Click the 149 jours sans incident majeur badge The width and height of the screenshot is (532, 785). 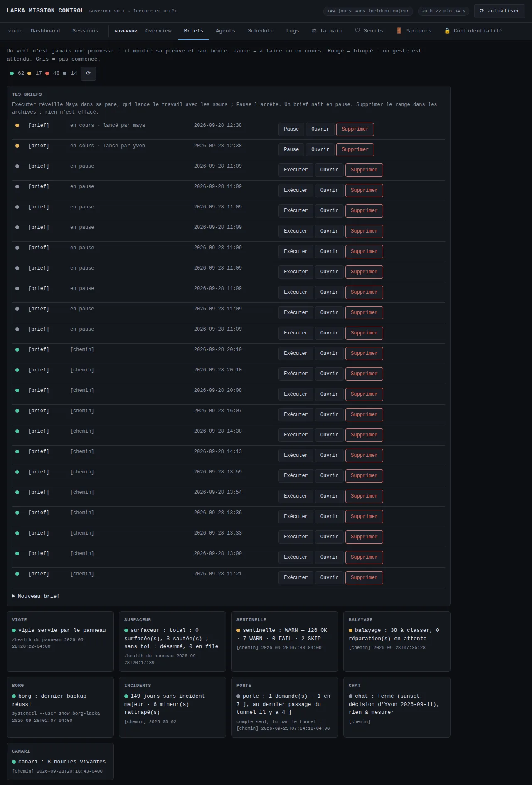368,11
